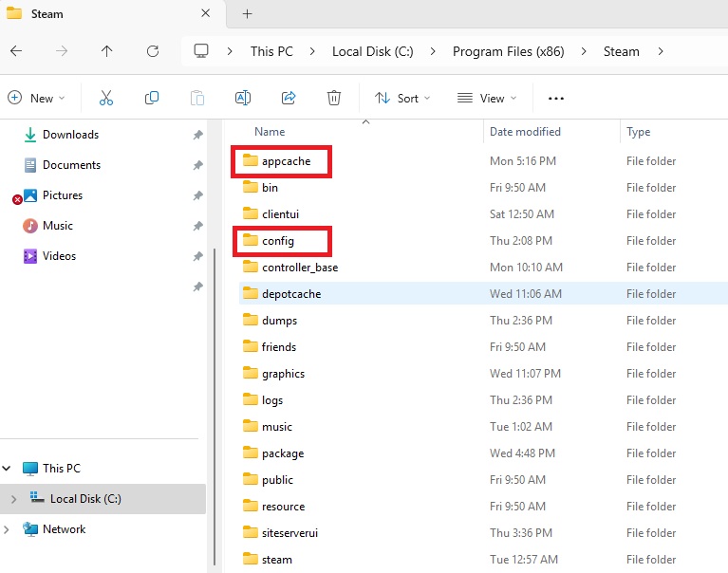
Task: Expand chevron after This PC breadcrumb
Action: coord(312,51)
